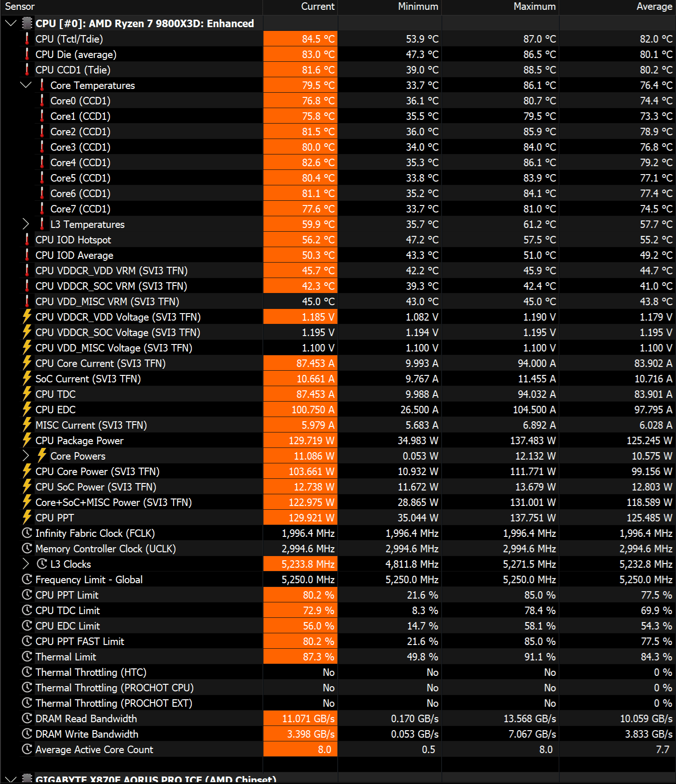Image resolution: width=676 pixels, height=784 pixels.
Task: Click the lightning icon for CPU VDDCR_VDD Voltage
Action: [x=27, y=317]
